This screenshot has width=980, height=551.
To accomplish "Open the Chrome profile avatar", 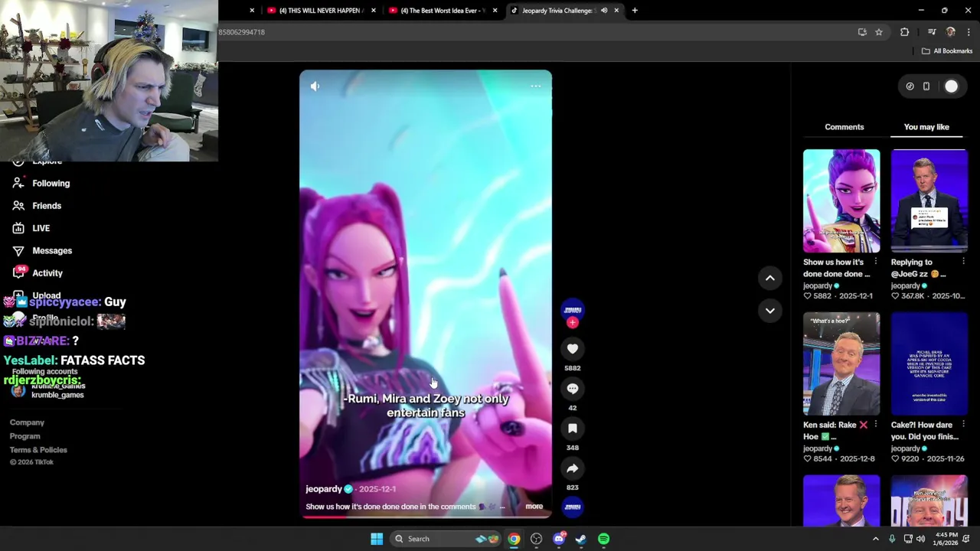I will tap(951, 32).
